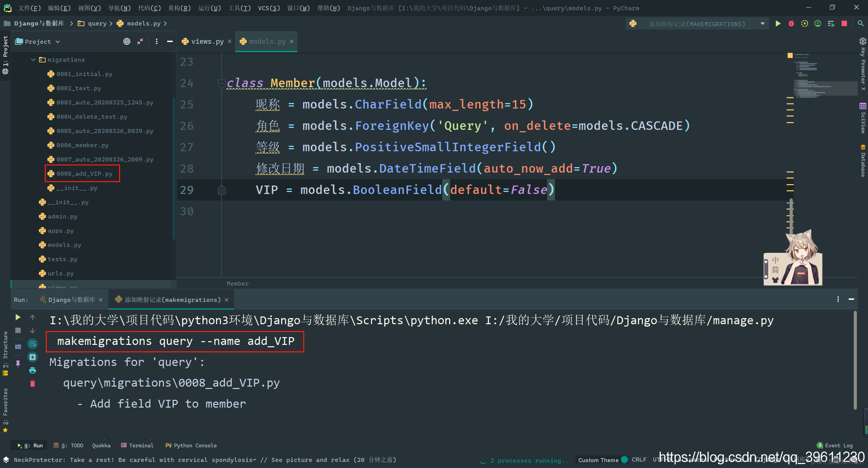Expand breadcrumb after models.py

pos(165,23)
